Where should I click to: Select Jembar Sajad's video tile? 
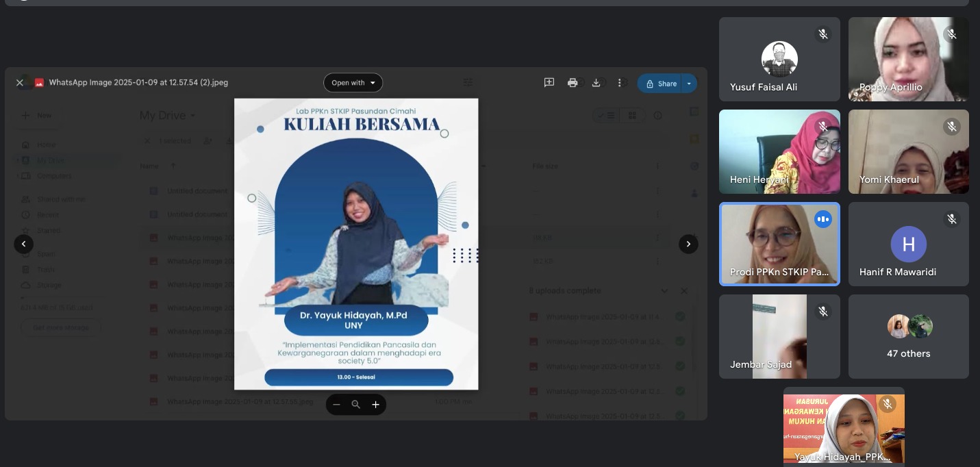(x=779, y=336)
